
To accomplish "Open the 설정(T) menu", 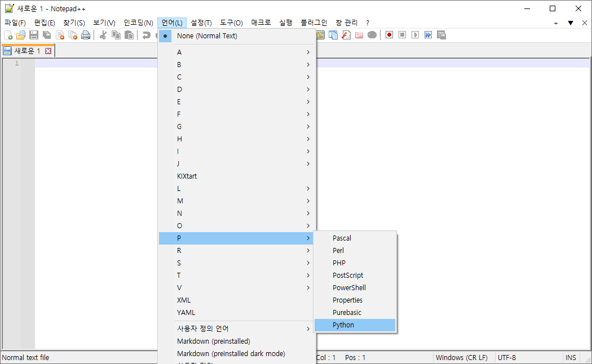I will [x=201, y=23].
